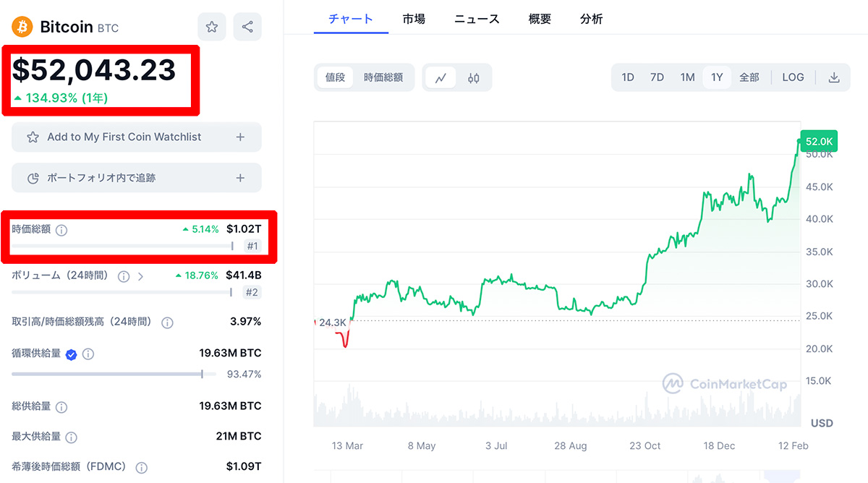Click the $1.09T FDMC value
Screen dimensions: 868x483
[x=244, y=467]
